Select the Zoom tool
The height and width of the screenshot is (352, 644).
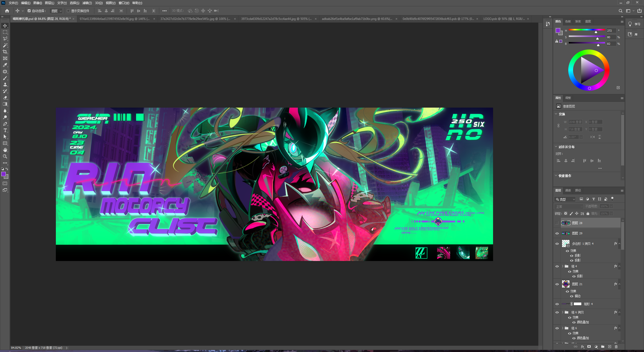5,156
